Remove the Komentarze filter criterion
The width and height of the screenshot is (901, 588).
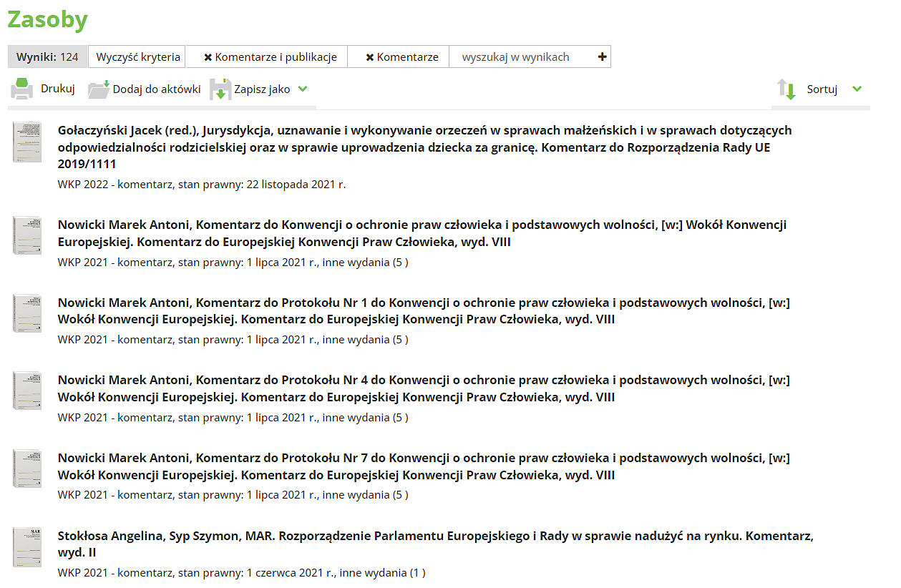[x=369, y=57]
